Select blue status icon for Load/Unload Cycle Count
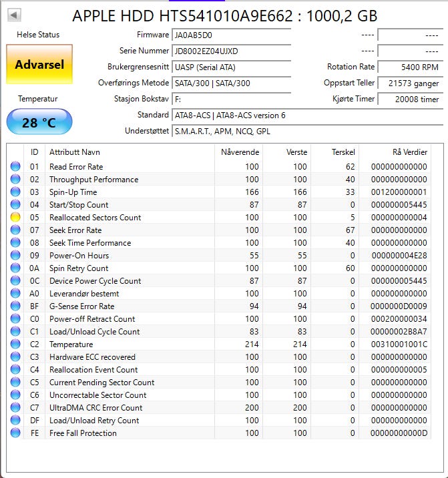The width and height of the screenshot is (448, 478). tap(15, 331)
